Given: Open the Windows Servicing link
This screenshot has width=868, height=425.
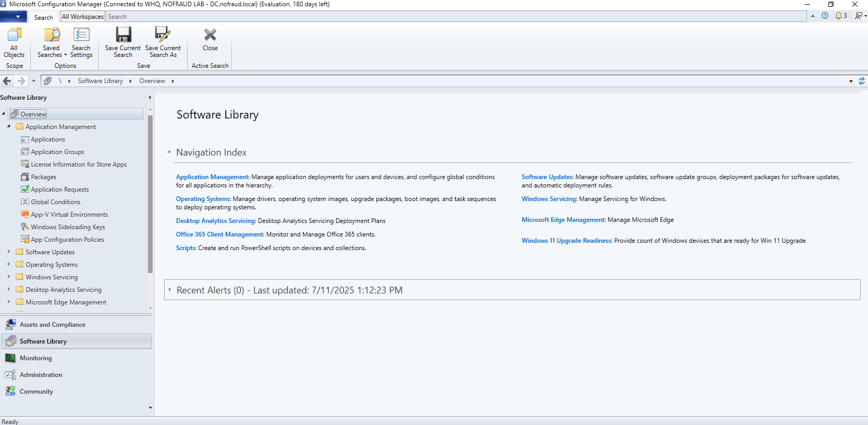Looking at the screenshot, I should [549, 199].
